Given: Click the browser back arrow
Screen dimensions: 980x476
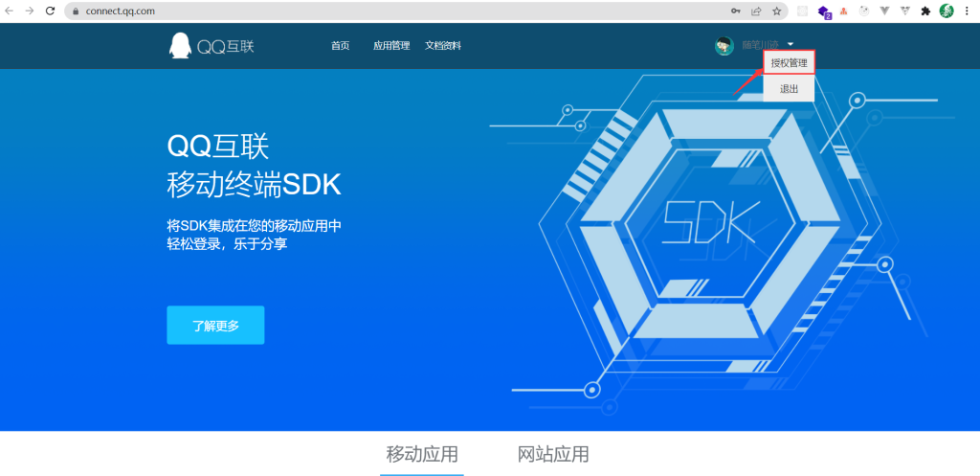Looking at the screenshot, I should click(10, 11).
